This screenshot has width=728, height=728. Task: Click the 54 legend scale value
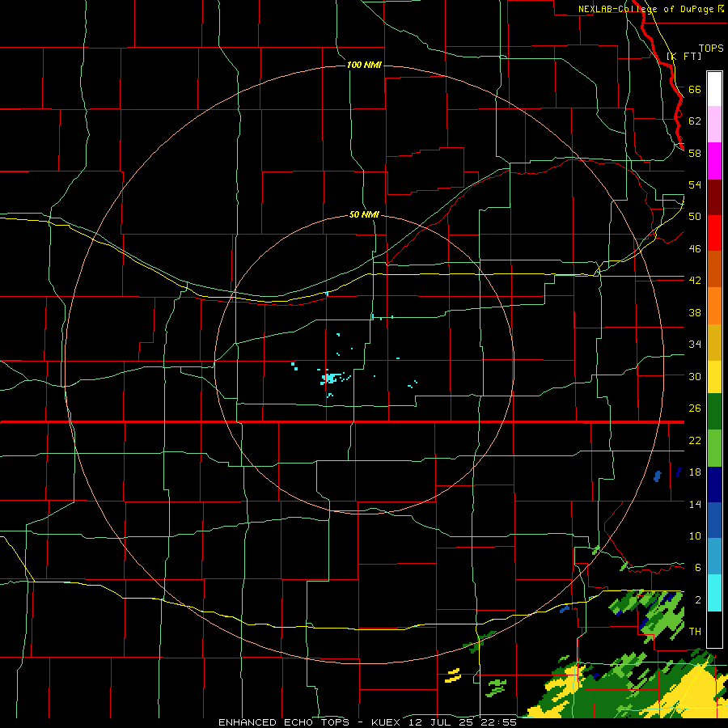click(695, 184)
